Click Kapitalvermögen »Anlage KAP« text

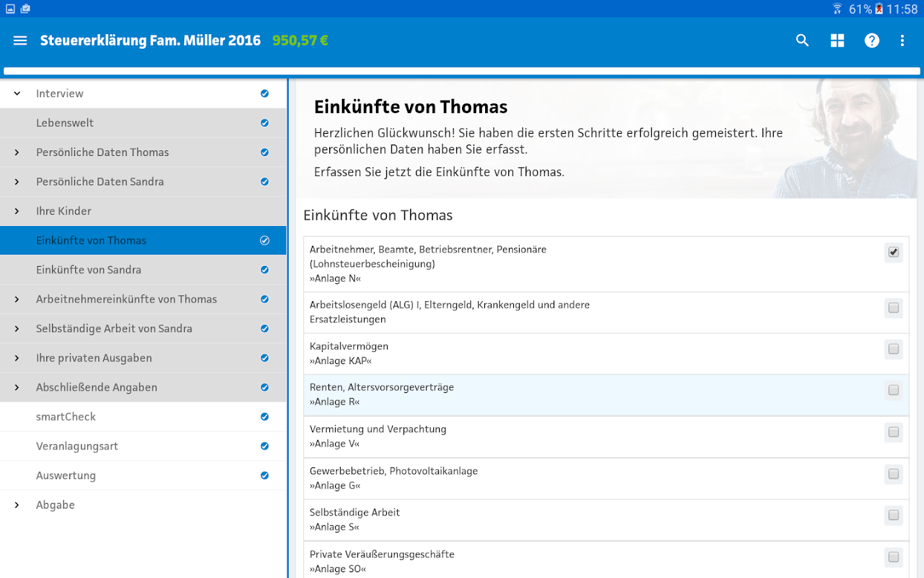pyautogui.click(x=349, y=353)
